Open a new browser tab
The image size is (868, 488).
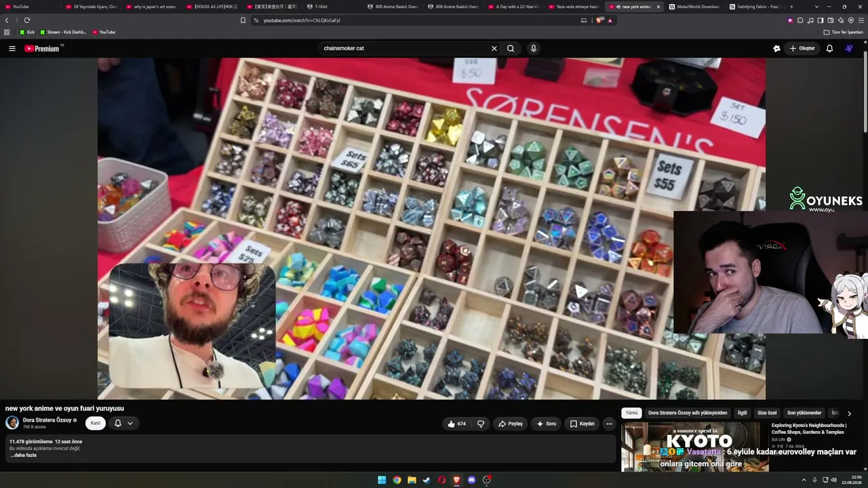pos(791,7)
